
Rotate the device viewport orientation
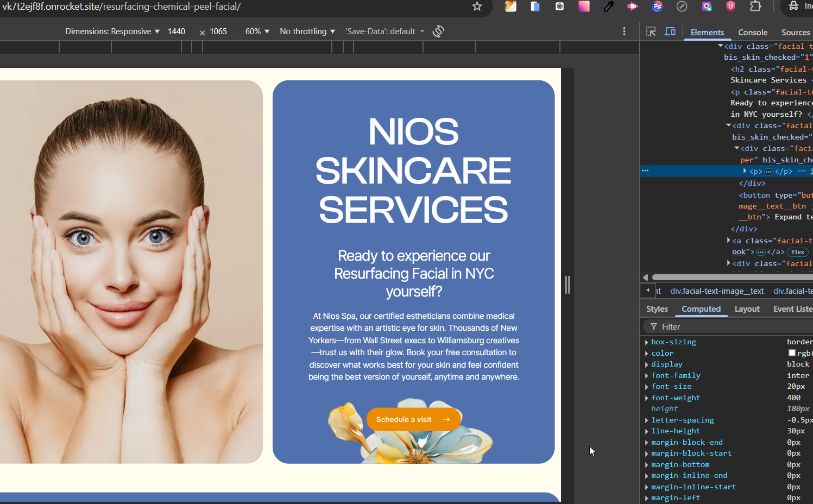(438, 31)
